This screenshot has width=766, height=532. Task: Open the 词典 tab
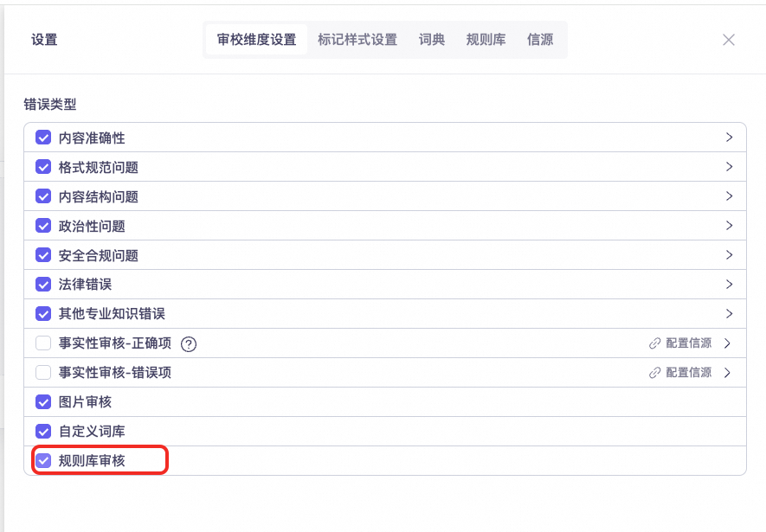point(432,40)
